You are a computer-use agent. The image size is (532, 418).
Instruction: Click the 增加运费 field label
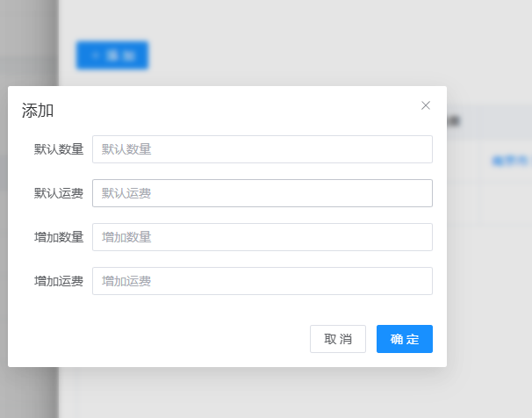(x=59, y=281)
